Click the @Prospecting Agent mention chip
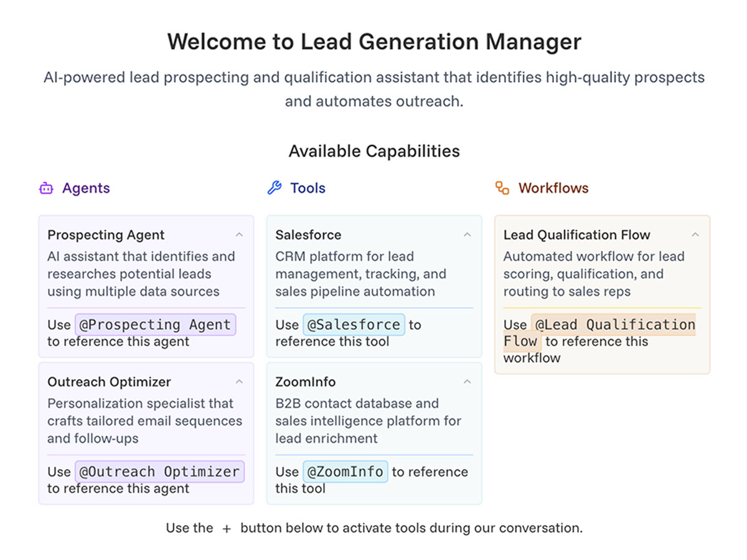 point(156,325)
